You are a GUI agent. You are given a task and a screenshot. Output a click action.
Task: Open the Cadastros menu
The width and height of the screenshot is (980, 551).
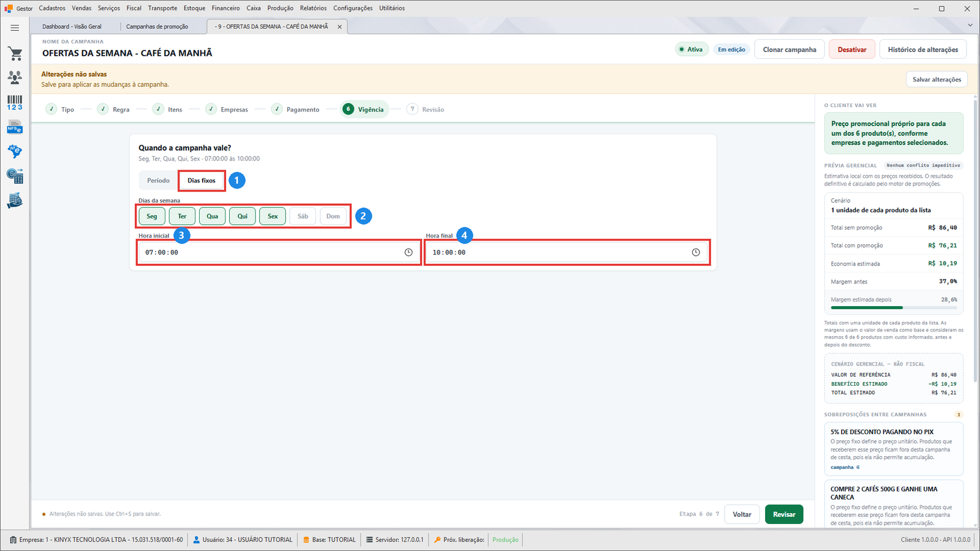click(52, 8)
